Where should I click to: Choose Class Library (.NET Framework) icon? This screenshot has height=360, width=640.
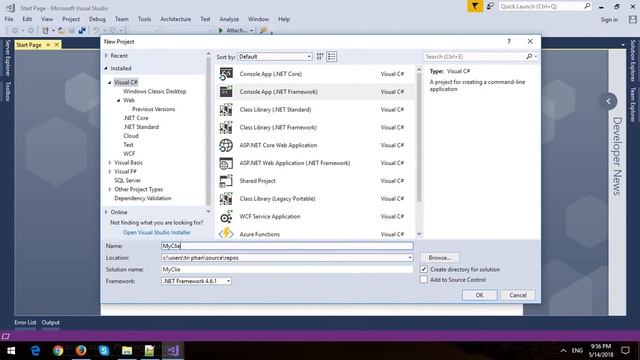226,127
